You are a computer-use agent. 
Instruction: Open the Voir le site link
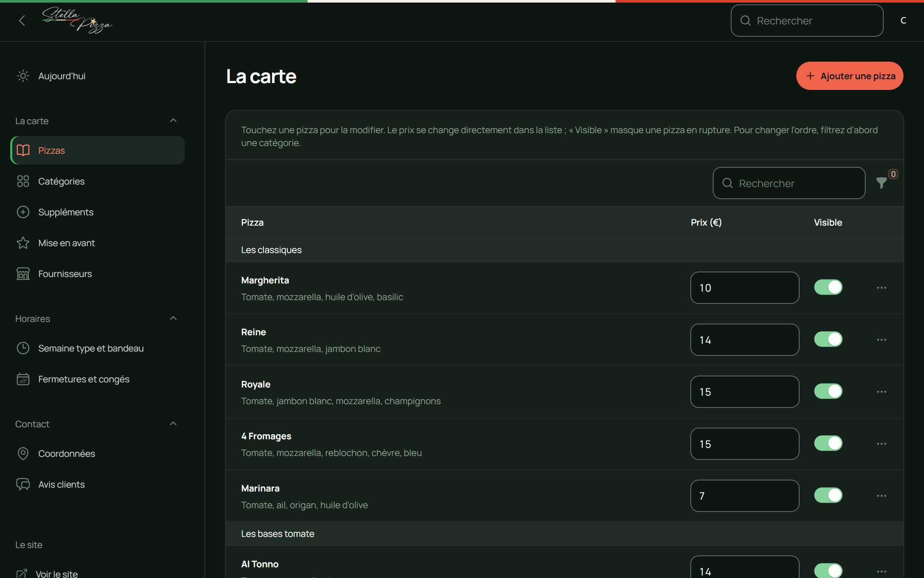coord(47,573)
